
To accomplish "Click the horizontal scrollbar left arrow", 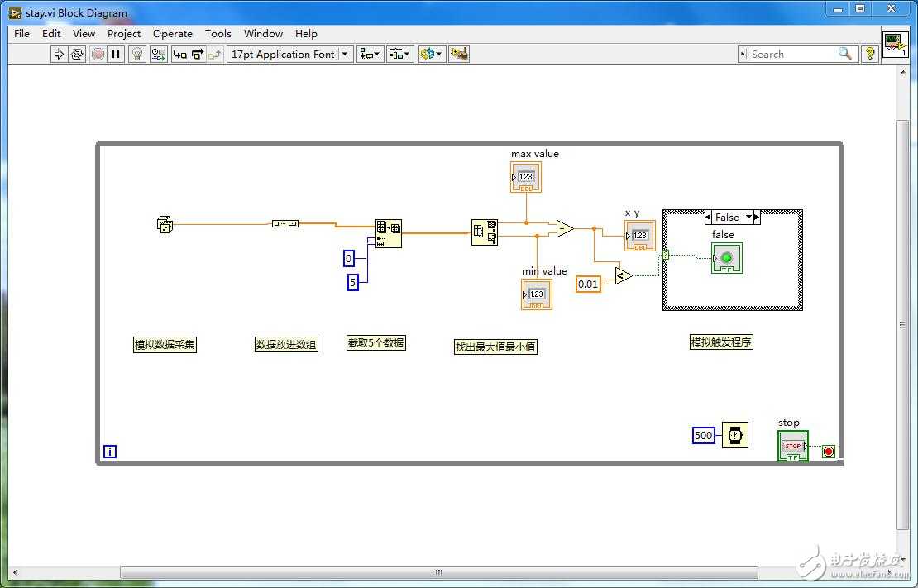I will click(15, 572).
